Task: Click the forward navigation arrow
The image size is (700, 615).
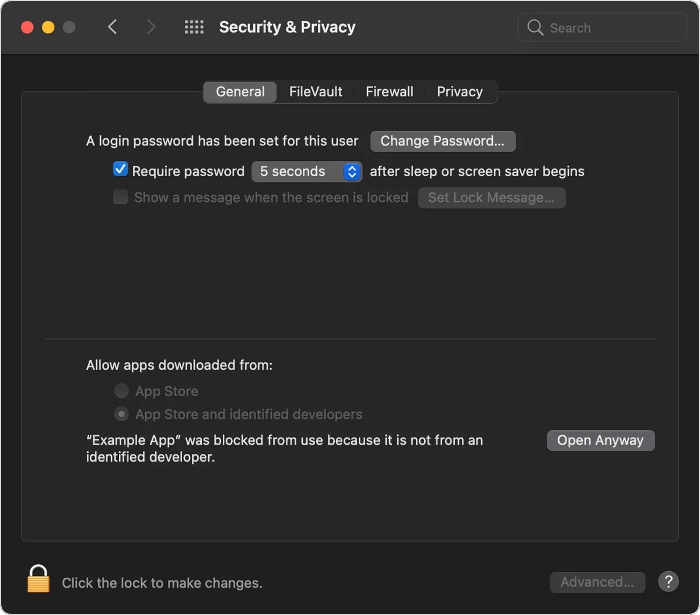Action: pyautogui.click(x=151, y=27)
